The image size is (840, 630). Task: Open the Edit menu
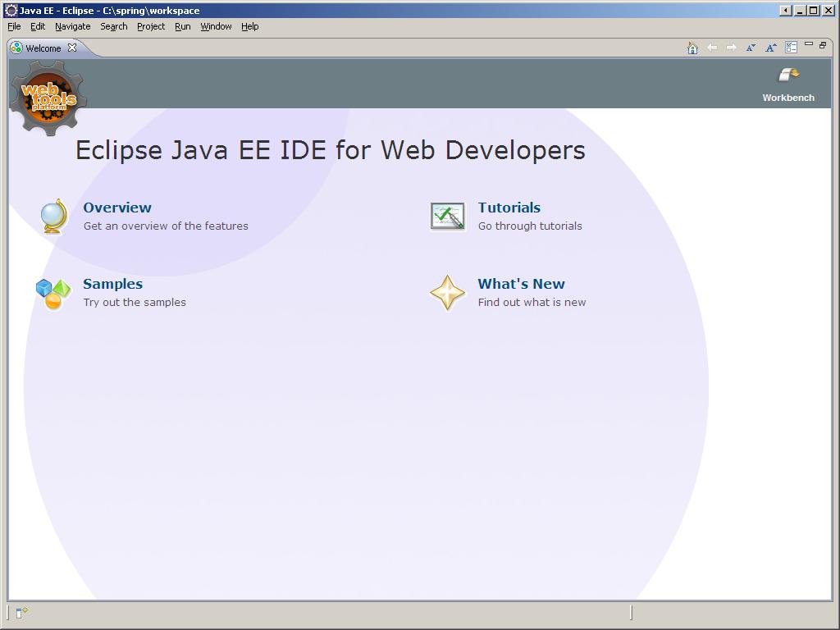(38, 26)
